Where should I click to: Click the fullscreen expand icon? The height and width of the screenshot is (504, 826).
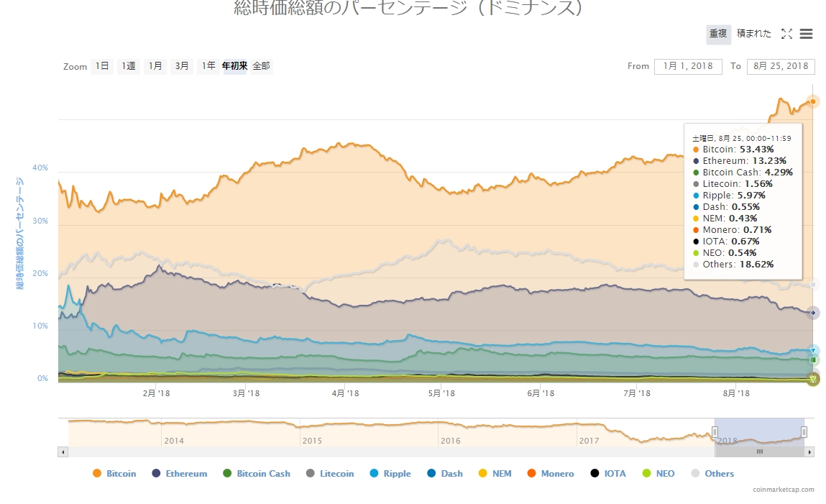coord(786,34)
